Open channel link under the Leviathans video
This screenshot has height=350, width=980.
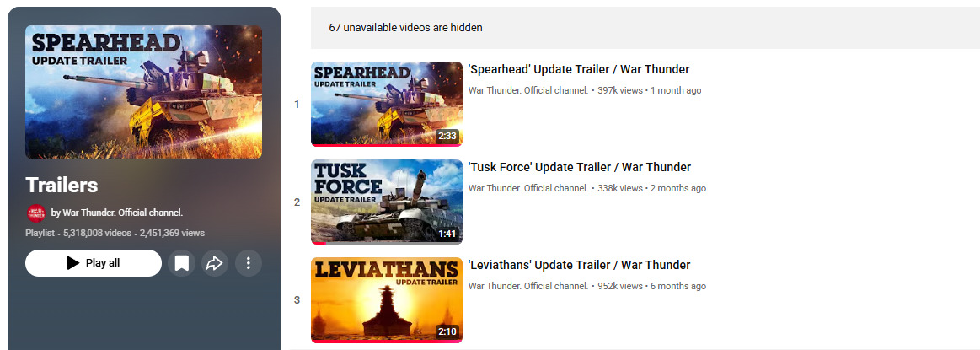pyautogui.click(x=528, y=286)
